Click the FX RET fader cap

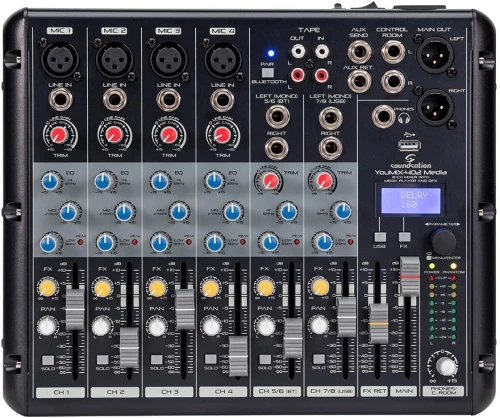pyautogui.click(x=378, y=323)
